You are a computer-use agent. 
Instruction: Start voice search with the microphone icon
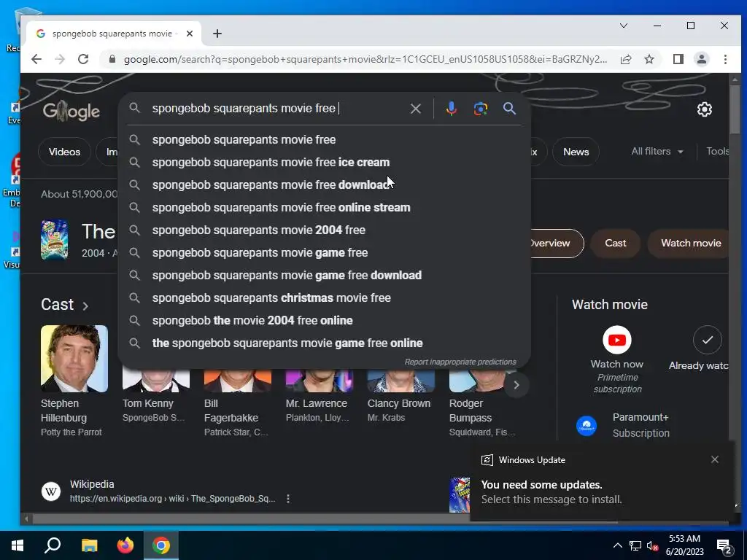[451, 109]
